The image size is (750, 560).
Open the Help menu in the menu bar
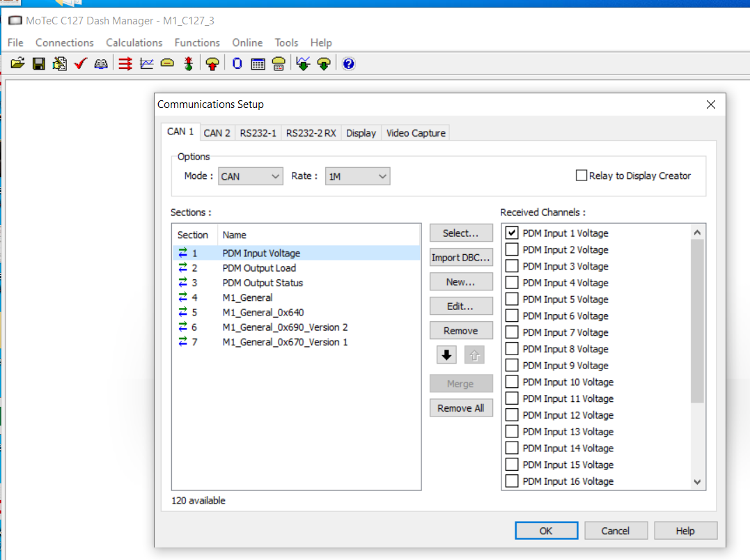point(321,42)
